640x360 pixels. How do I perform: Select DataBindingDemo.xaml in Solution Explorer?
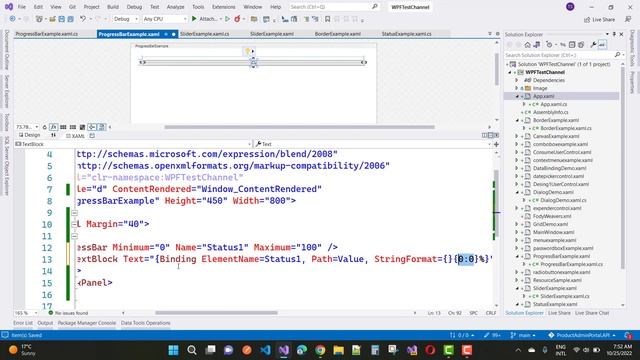coord(559,168)
